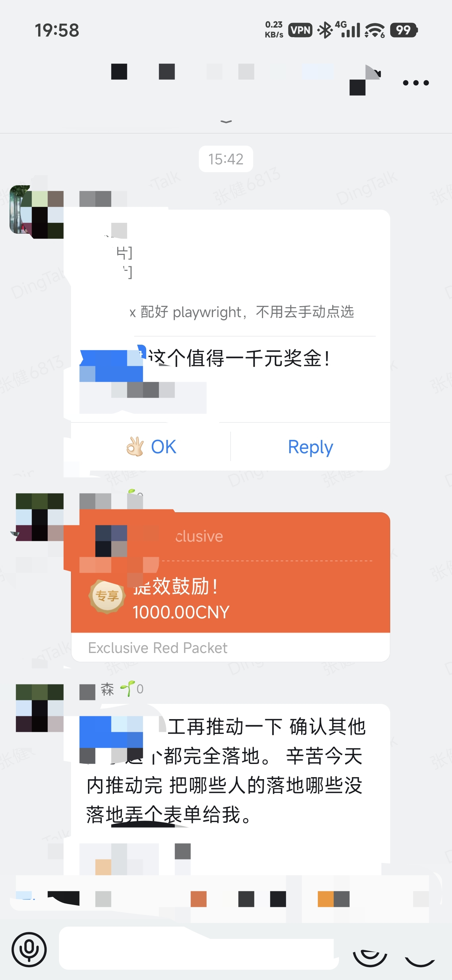The width and height of the screenshot is (452, 980).
Task: Tap the battery 99 indicator
Action: pyautogui.click(x=404, y=30)
